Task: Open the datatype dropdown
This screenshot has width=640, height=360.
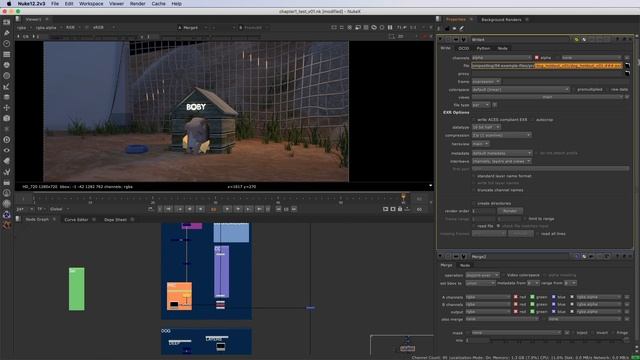Action: [486, 127]
